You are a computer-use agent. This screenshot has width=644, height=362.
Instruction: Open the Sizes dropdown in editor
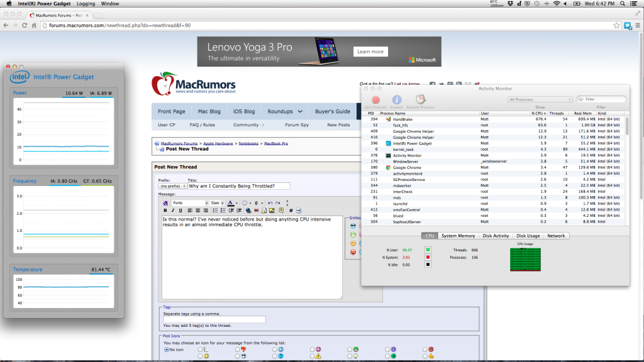point(217,203)
